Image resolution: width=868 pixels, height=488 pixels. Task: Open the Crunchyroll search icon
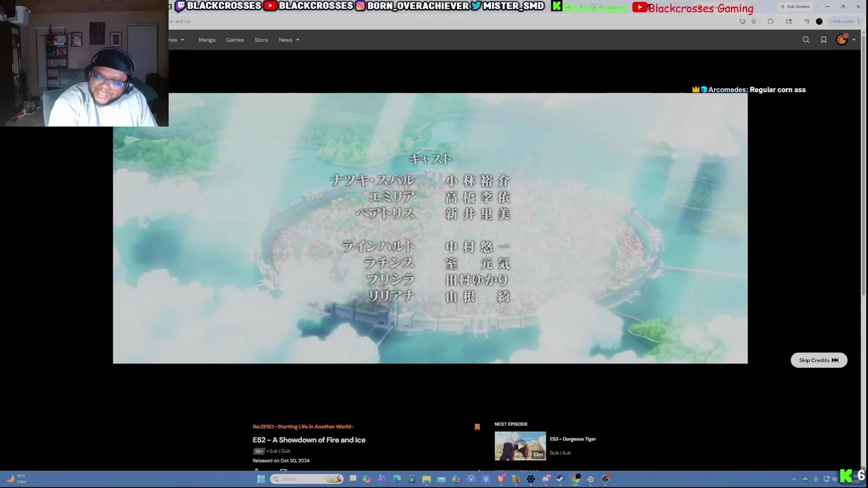(806, 40)
